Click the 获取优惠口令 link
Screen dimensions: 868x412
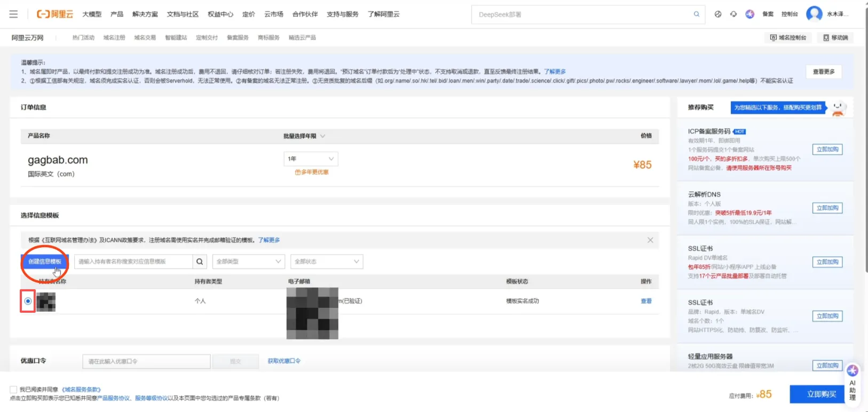pos(284,361)
